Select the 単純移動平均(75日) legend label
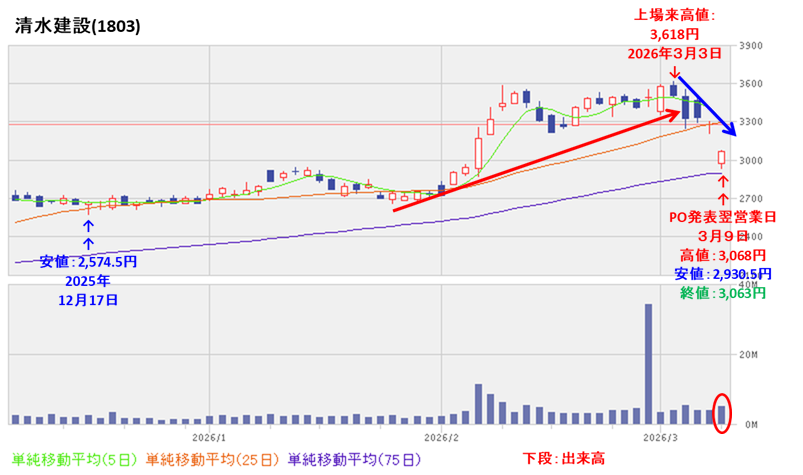The height and width of the screenshot is (475, 803). (356, 459)
